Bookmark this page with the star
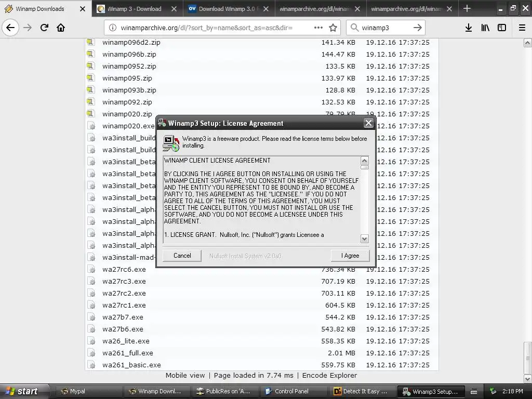 click(333, 28)
